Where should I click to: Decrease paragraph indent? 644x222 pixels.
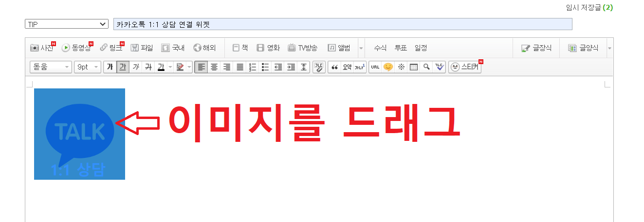[x=278, y=67]
